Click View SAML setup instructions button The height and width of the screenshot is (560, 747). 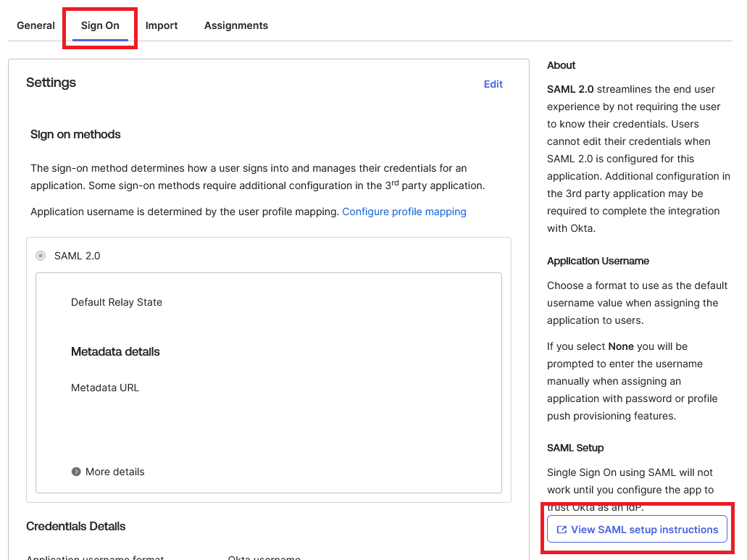pyautogui.click(x=637, y=529)
